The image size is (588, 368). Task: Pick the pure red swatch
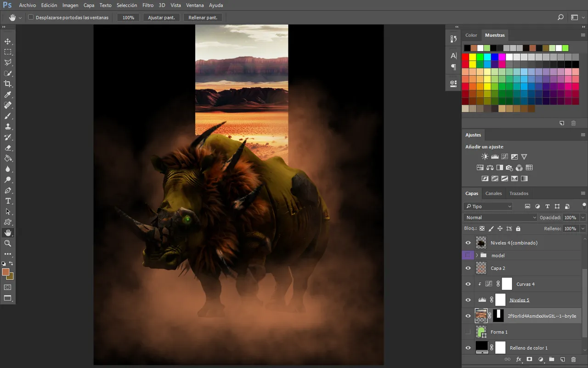(465, 57)
